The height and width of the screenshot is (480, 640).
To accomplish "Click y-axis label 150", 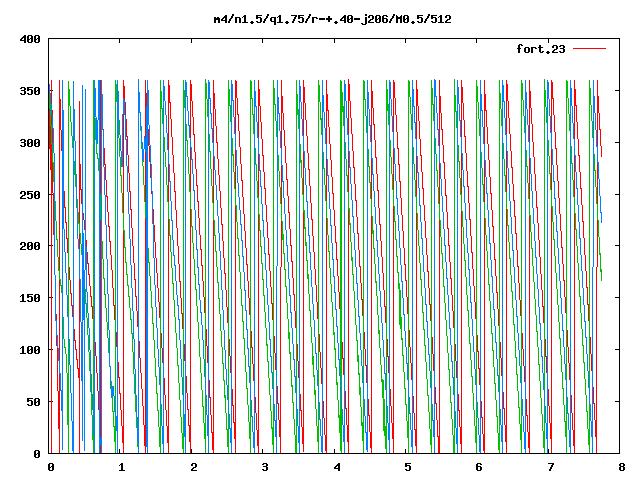I will [30, 298].
